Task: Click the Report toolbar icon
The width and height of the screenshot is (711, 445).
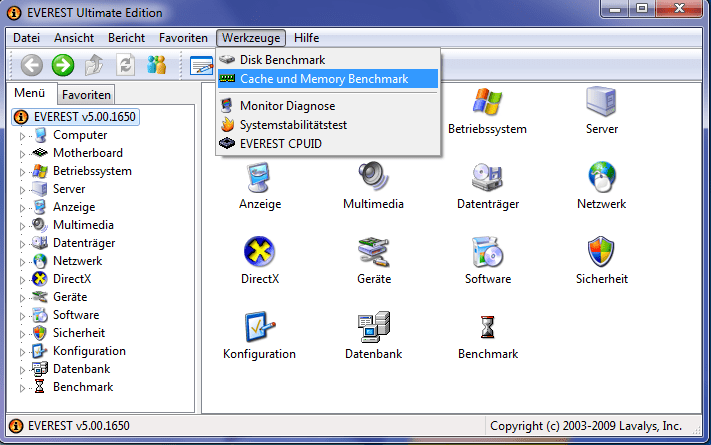Action: point(201,66)
